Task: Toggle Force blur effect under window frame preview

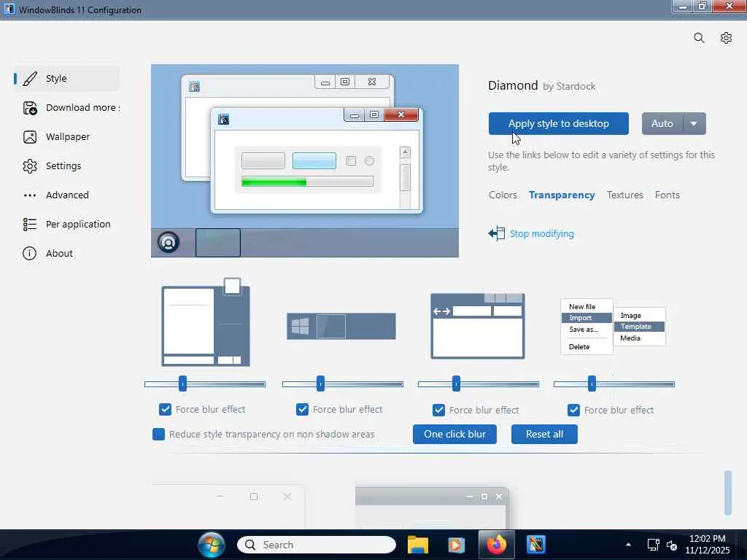Action: coord(438,410)
